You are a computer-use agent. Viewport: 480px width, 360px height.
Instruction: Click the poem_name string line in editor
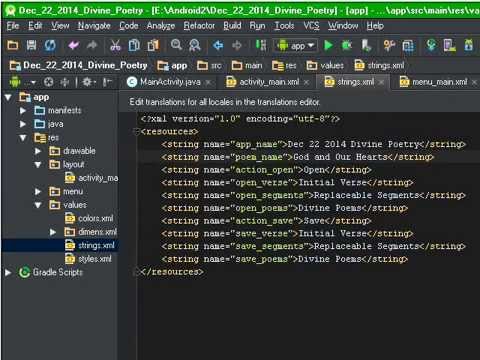297,157
